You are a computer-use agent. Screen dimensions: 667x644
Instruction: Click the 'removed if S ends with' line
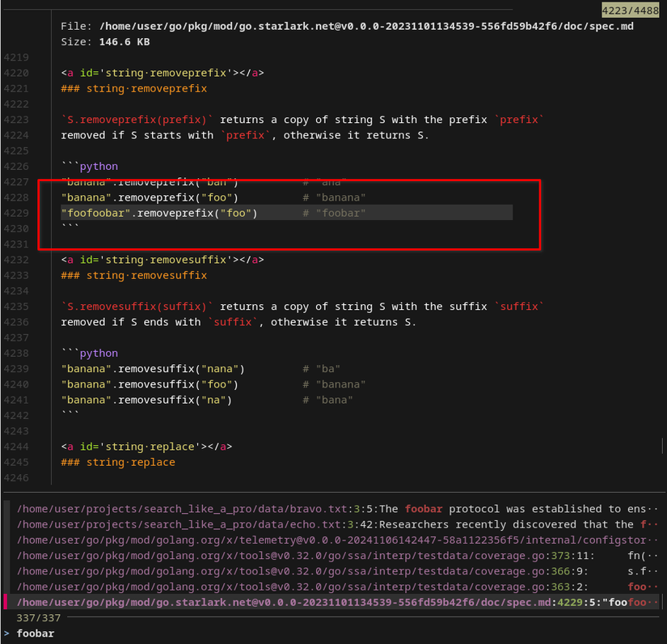(x=239, y=322)
